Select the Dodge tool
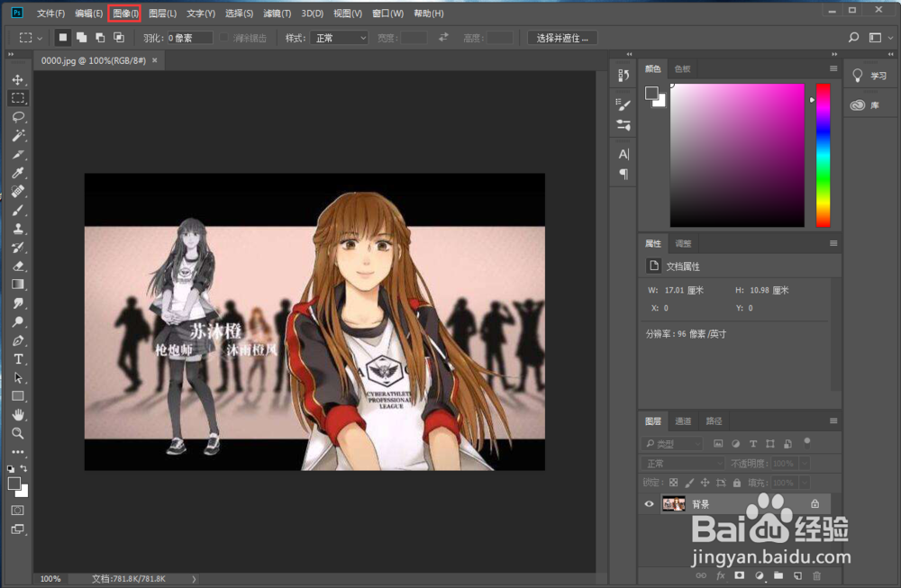The image size is (901, 588). [x=18, y=321]
